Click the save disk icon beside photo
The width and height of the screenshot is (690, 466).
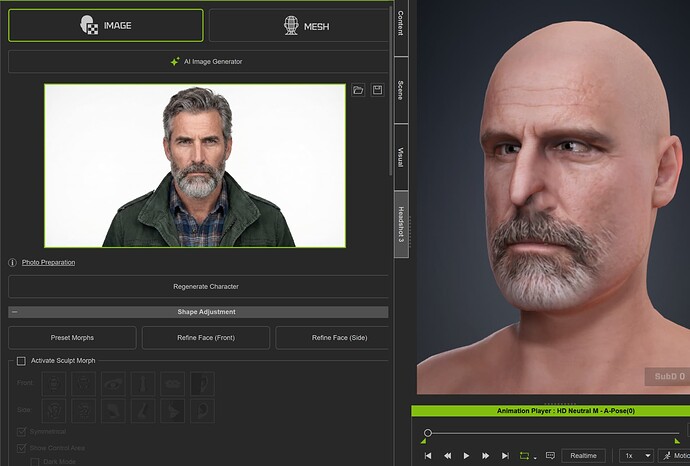point(378,90)
